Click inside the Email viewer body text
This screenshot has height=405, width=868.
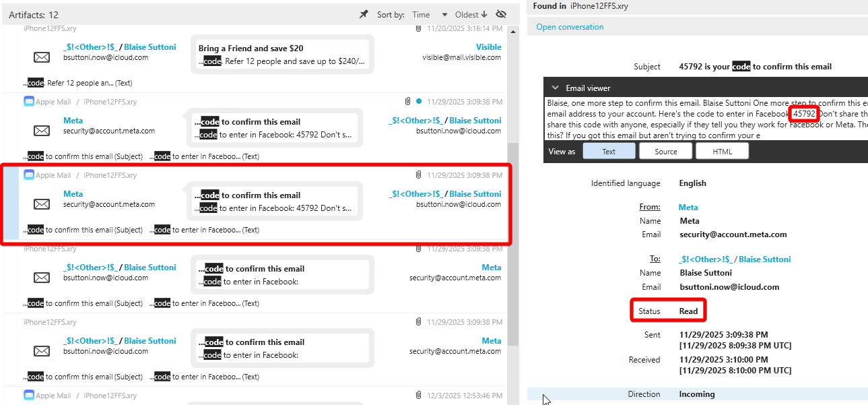click(x=706, y=119)
